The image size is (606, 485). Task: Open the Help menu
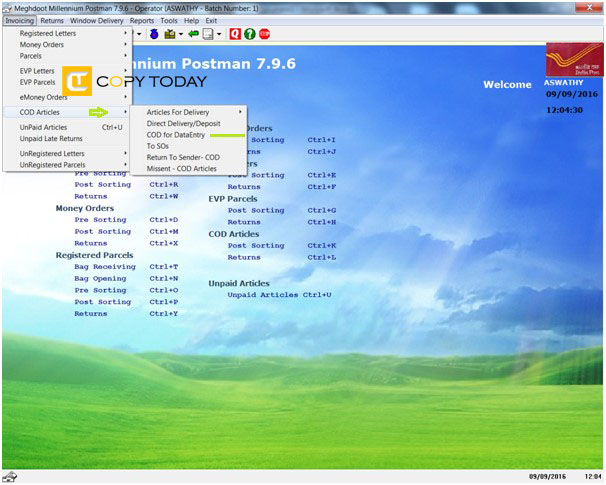pyautogui.click(x=191, y=20)
